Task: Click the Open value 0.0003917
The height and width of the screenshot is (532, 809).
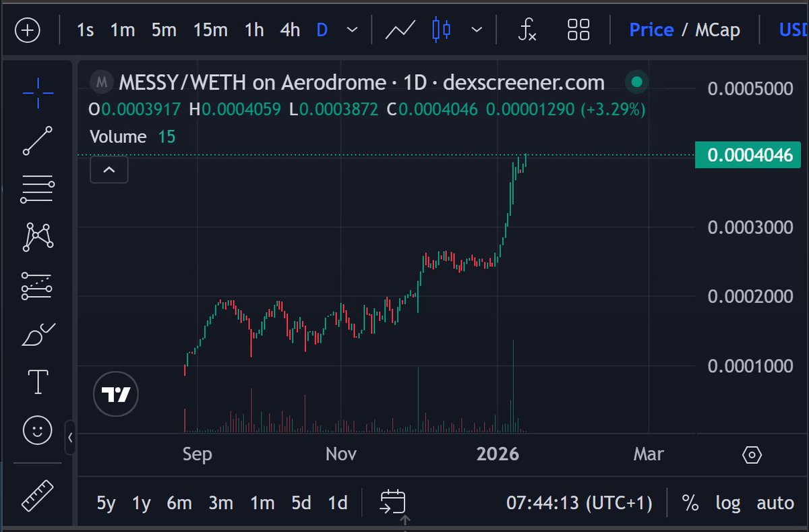Action: coord(141,109)
